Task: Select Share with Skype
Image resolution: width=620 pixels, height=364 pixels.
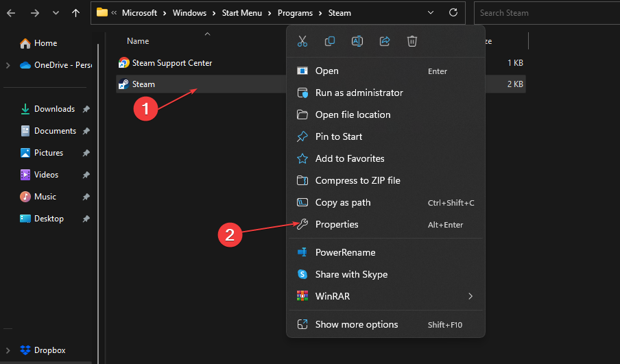Action: [385, 274]
